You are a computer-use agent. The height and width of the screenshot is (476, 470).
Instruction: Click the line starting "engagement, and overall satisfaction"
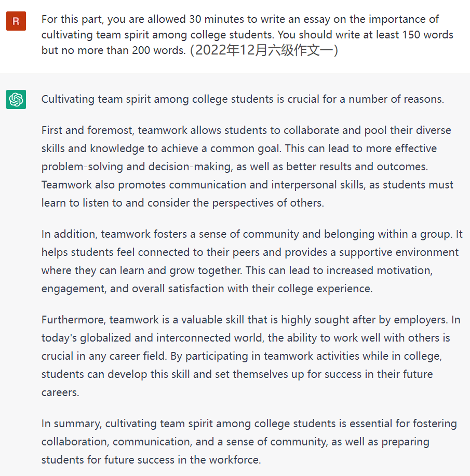click(207, 289)
